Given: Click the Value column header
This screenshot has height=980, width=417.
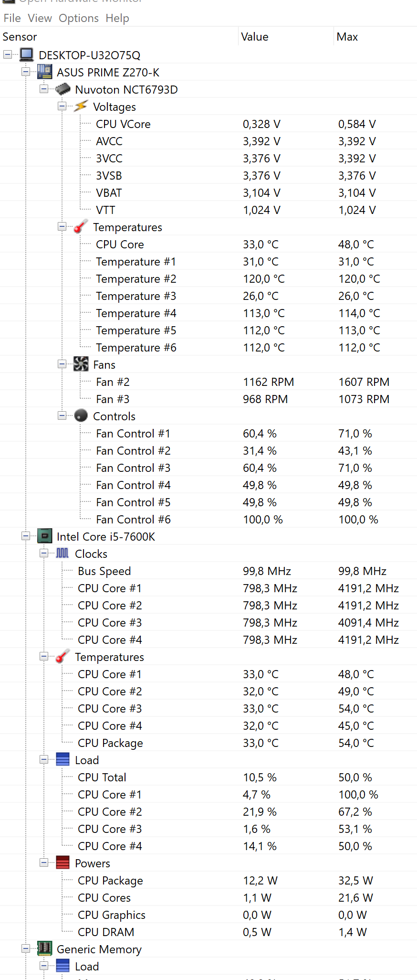Looking at the screenshot, I should point(285,37).
